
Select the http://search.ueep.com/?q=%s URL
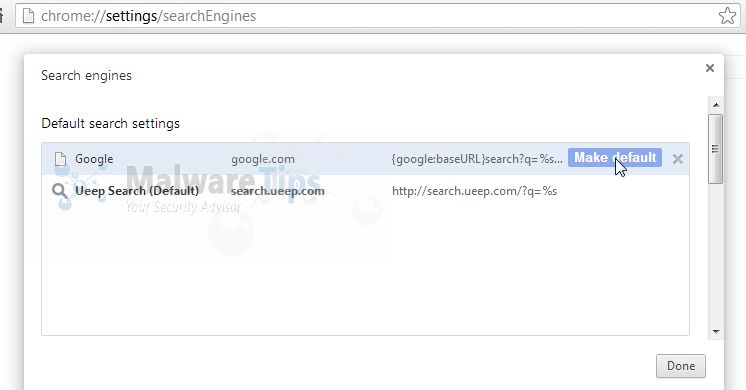pyautogui.click(x=474, y=191)
